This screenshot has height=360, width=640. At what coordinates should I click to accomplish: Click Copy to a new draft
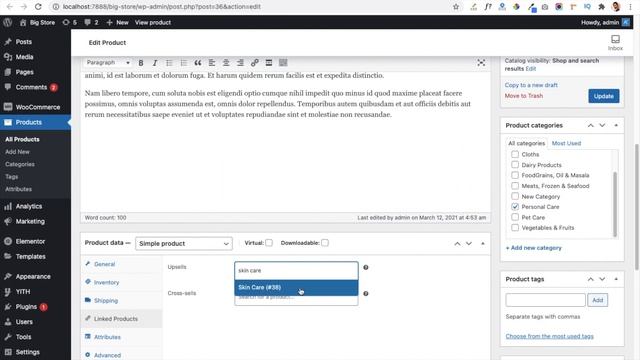(531, 85)
